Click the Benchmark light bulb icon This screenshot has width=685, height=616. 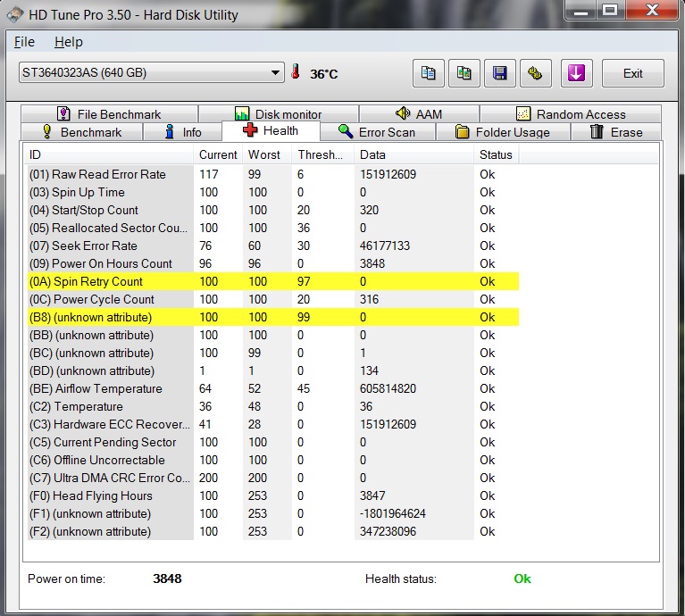pos(46,132)
